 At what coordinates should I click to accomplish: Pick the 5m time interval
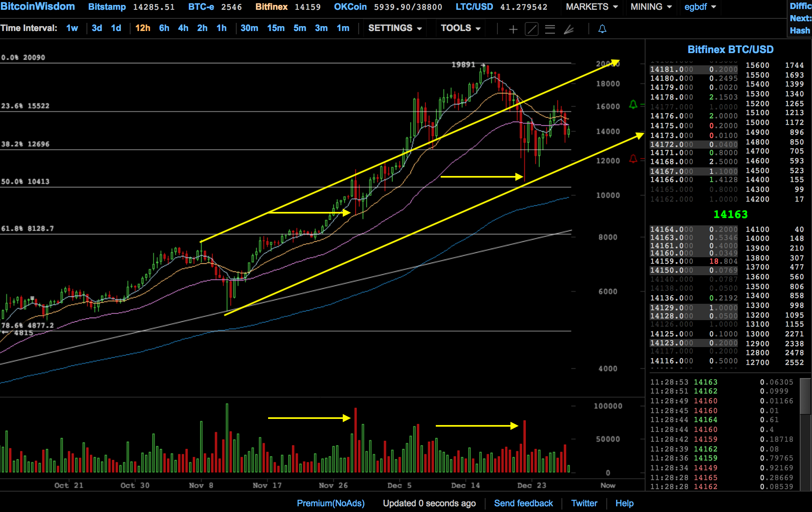(x=300, y=28)
